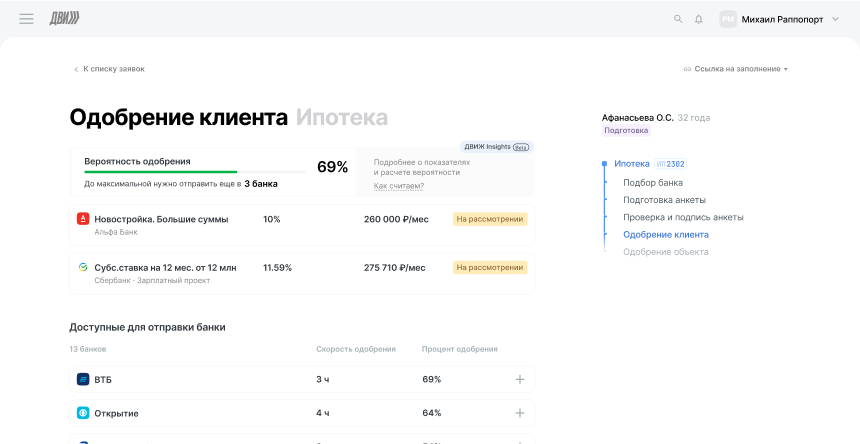Click the approval probability progress bar
Image resolution: width=860 pixels, height=444 pixels.
pos(194,172)
